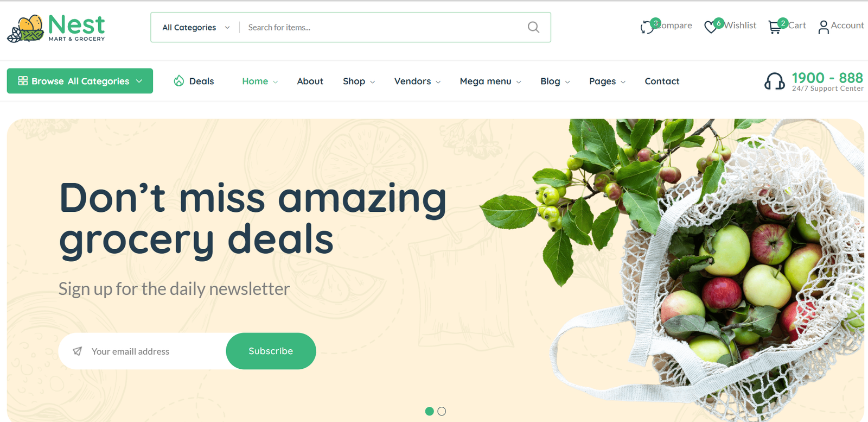
Task: Expand the Mega menu dropdown
Action: click(490, 81)
